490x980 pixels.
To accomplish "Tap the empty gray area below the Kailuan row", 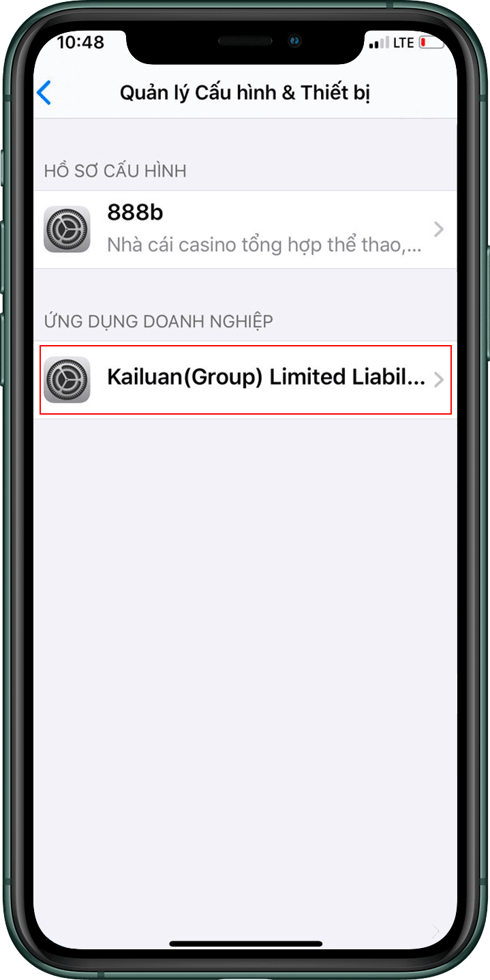I will tap(245, 668).
